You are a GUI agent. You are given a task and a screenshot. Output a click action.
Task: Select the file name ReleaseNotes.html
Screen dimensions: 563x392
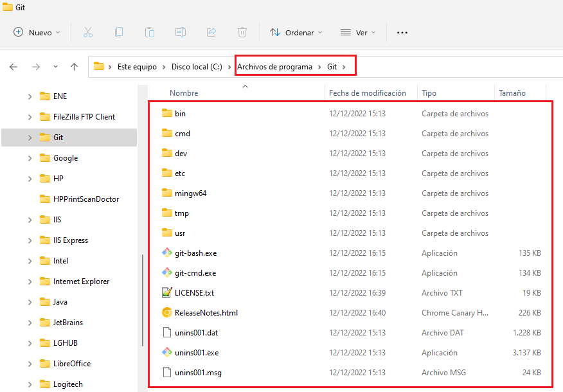pos(206,313)
